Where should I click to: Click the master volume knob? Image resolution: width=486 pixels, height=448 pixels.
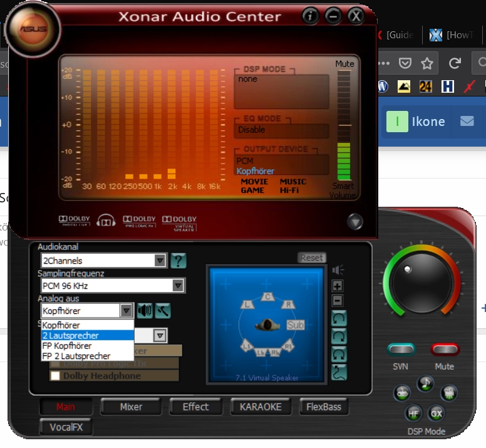coord(421,283)
